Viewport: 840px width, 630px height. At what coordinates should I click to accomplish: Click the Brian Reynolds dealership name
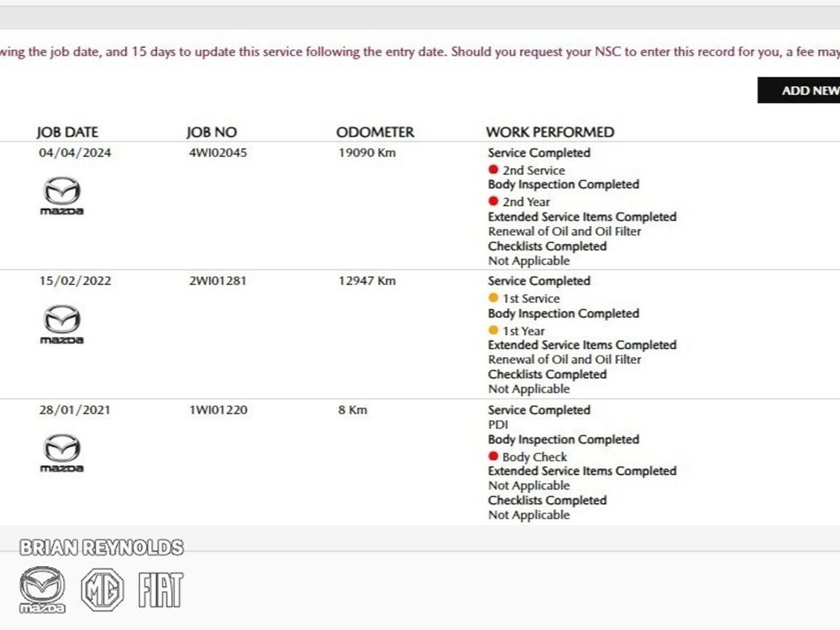click(x=102, y=548)
